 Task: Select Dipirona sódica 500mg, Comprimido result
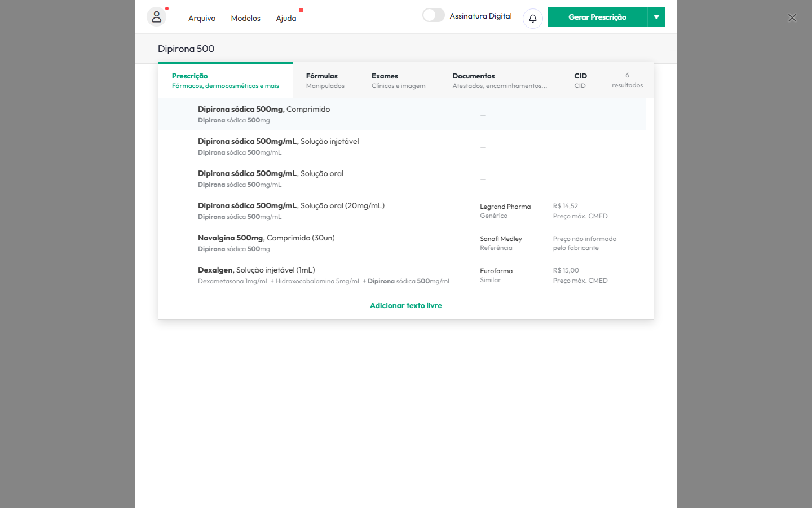402,114
